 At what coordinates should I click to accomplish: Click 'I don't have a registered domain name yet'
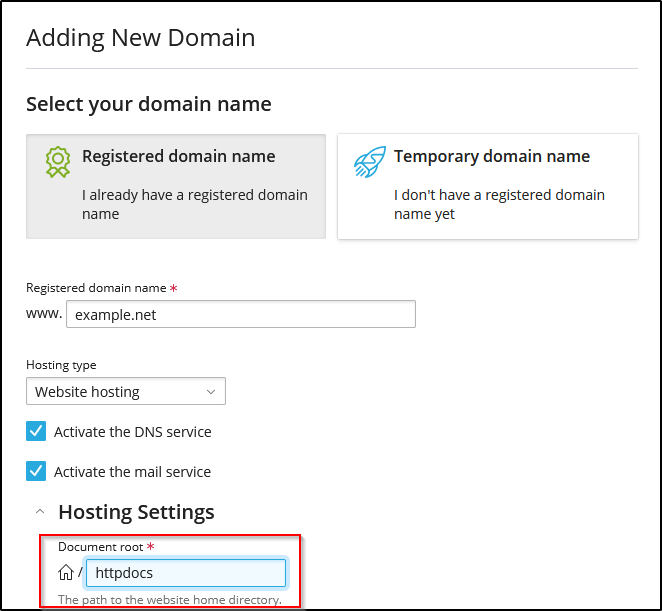pyautogui.click(x=498, y=204)
